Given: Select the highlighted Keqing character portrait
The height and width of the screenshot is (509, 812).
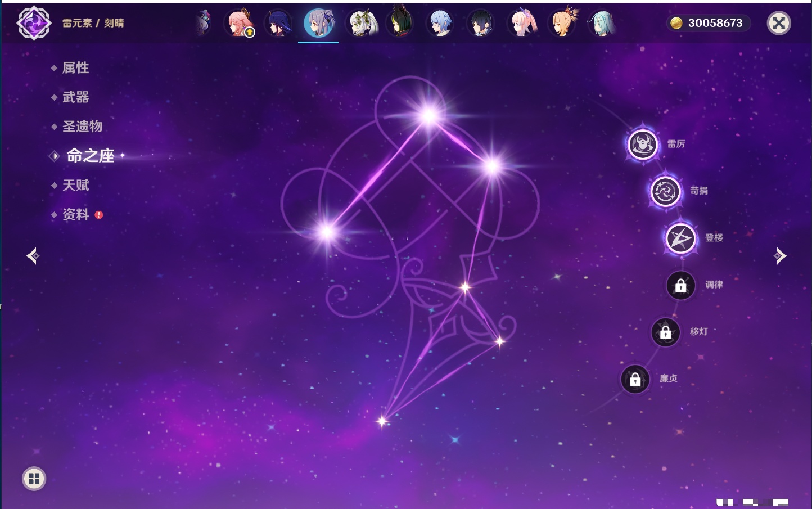Looking at the screenshot, I should [x=318, y=23].
